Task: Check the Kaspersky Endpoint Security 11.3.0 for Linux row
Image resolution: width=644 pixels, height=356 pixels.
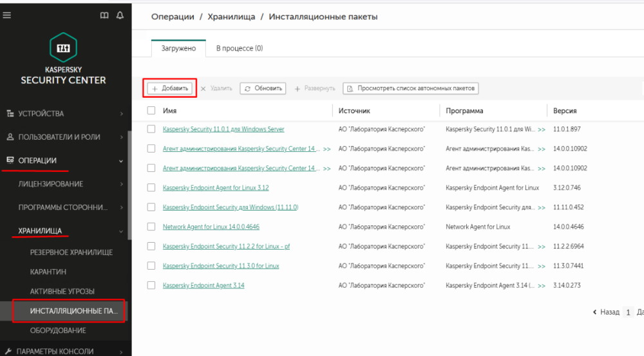Action: [x=151, y=266]
